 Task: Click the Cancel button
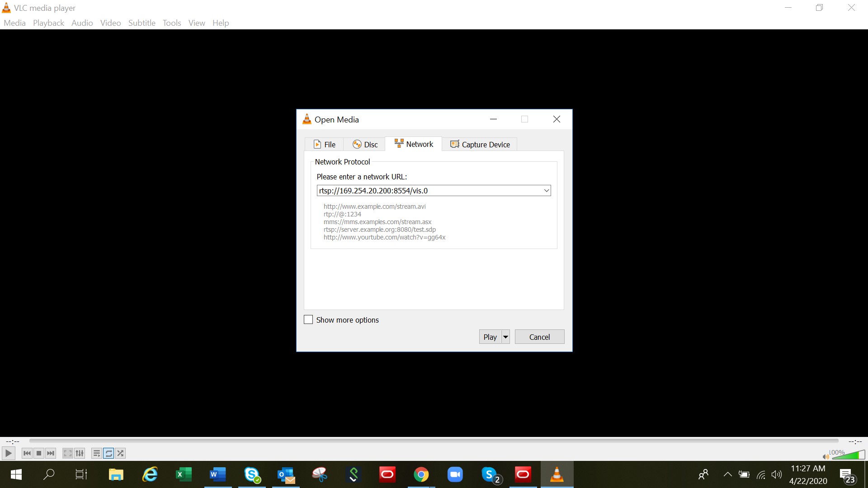(x=539, y=337)
